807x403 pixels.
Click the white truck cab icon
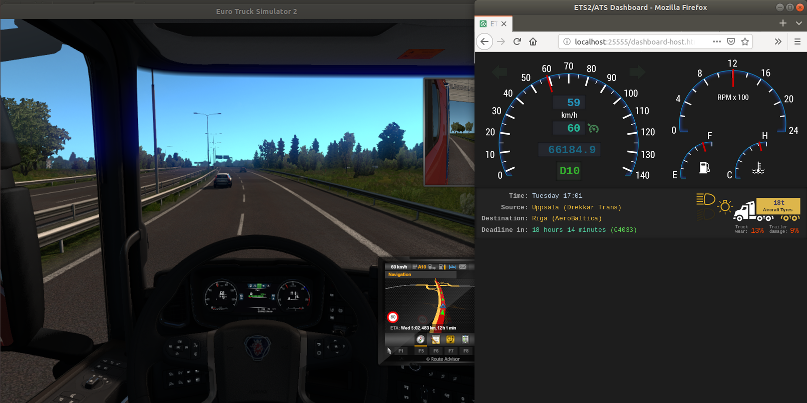[745, 211]
